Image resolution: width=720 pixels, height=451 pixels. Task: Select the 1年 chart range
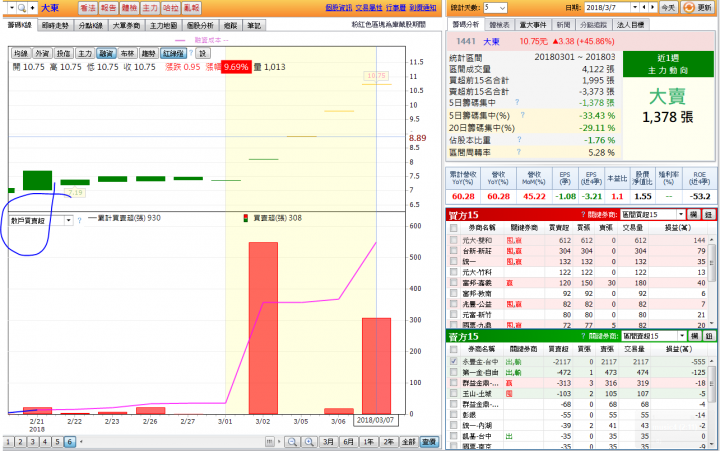coord(368,442)
